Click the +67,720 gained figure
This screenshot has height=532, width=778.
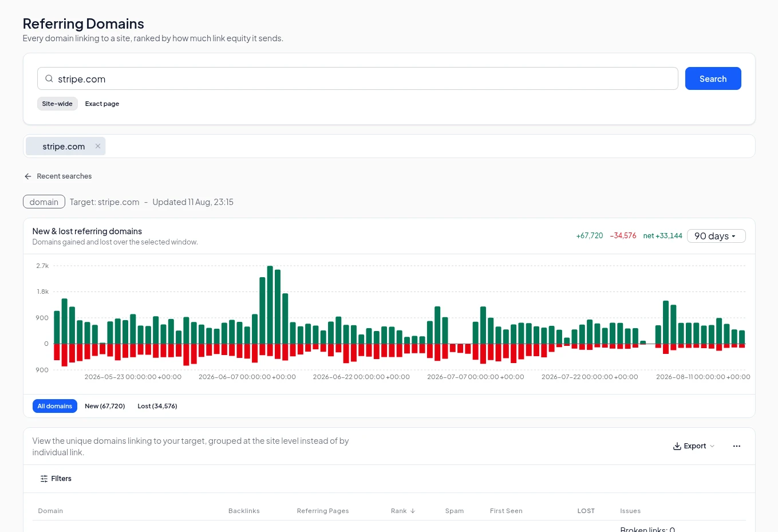tap(590, 236)
